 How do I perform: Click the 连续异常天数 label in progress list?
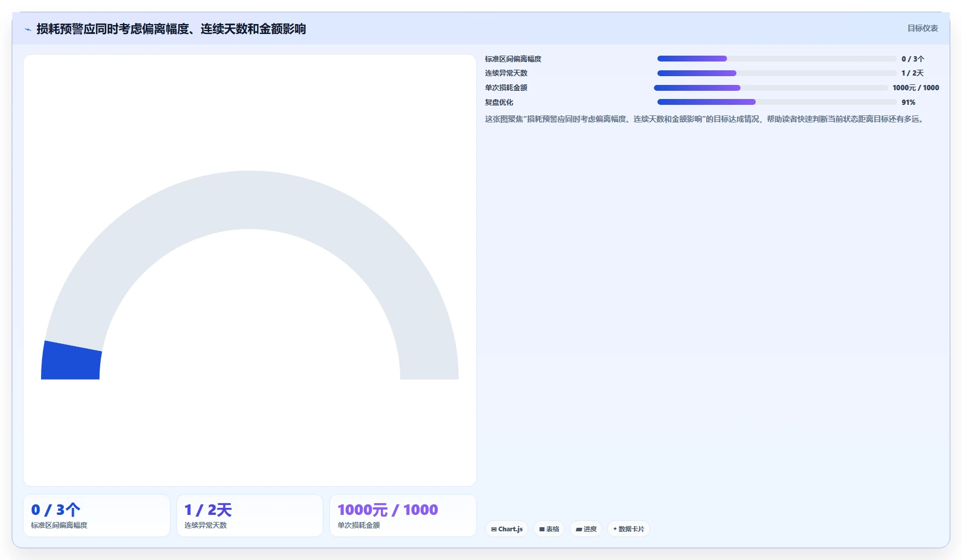tap(506, 73)
